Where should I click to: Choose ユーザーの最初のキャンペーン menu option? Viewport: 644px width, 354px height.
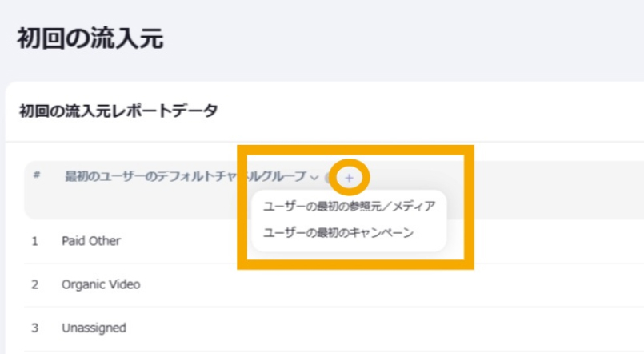click(338, 233)
